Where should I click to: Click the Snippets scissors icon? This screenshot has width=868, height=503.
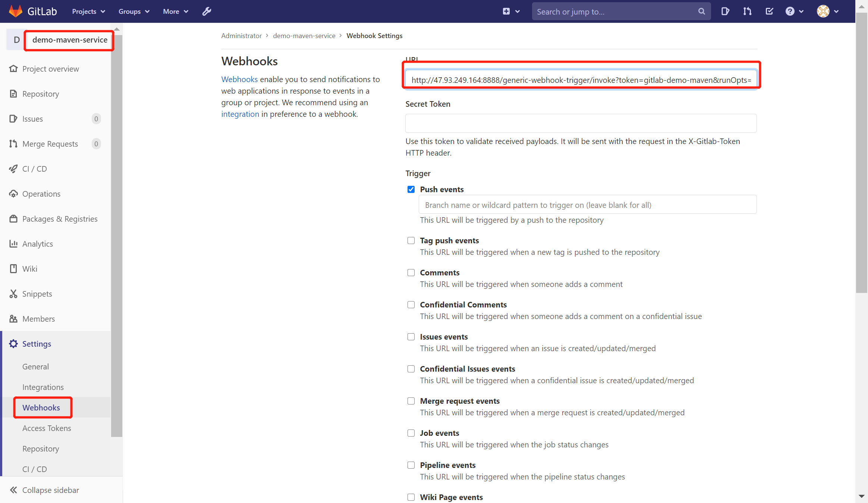[13, 294]
